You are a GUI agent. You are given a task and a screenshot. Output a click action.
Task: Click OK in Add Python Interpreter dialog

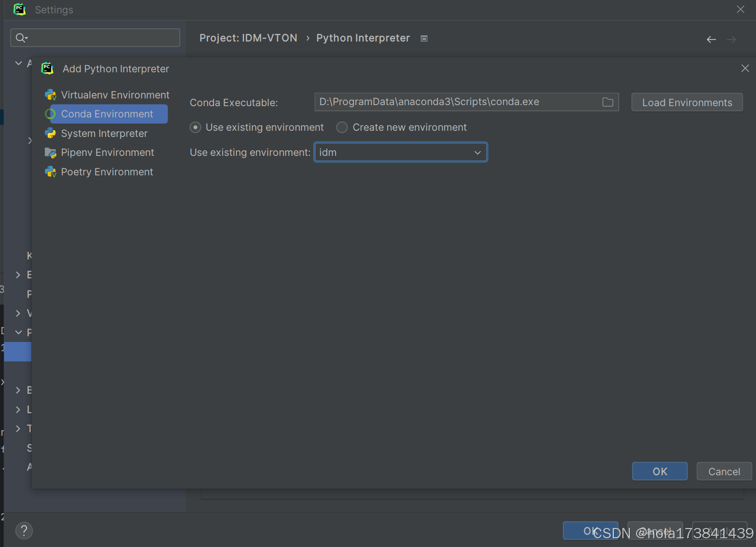(x=660, y=472)
